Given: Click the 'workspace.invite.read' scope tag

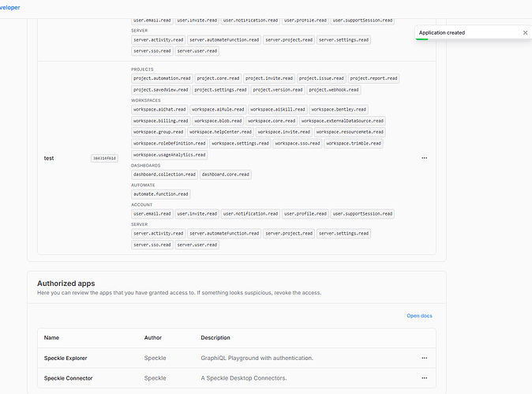Looking at the screenshot, I should pos(284,132).
